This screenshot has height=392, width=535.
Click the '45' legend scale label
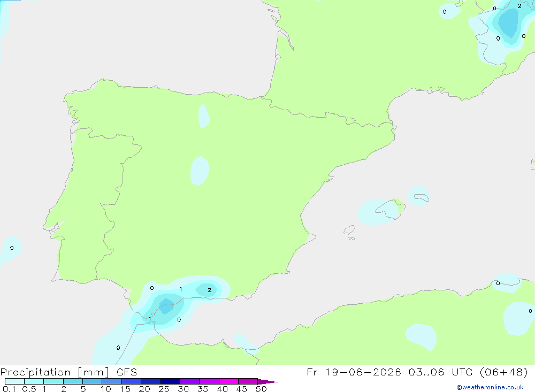tap(242, 389)
